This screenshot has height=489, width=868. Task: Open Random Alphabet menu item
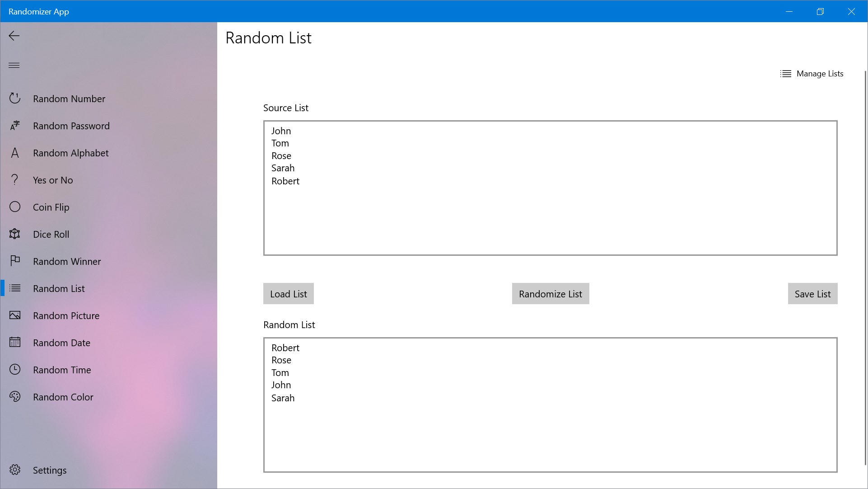pos(70,153)
